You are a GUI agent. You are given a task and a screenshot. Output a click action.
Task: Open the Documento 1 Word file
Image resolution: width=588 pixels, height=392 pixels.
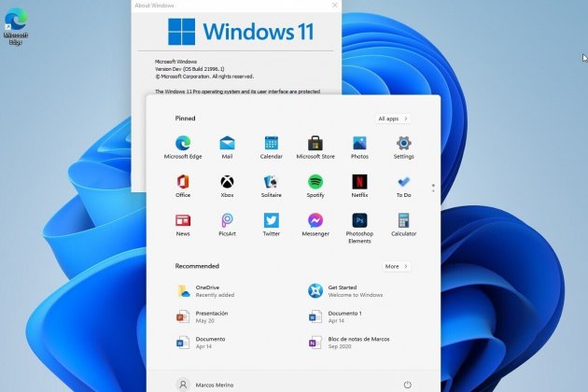pyautogui.click(x=335, y=317)
